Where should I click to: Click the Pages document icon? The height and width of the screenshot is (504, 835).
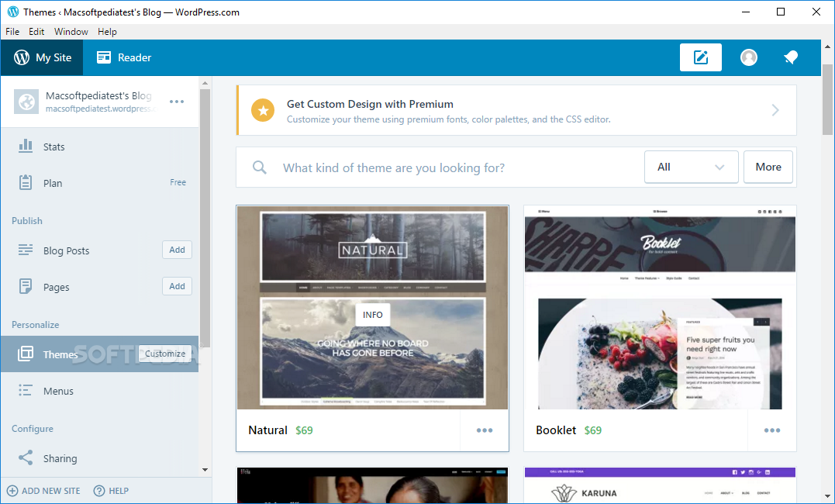click(26, 286)
